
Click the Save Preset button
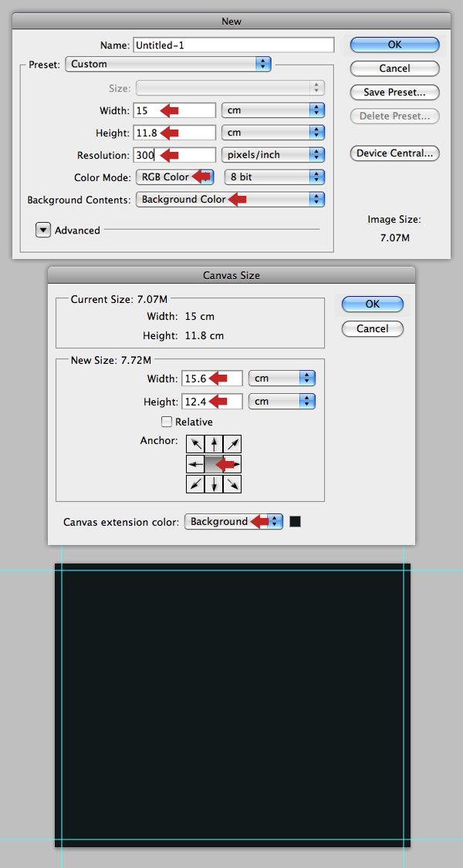coord(394,93)
